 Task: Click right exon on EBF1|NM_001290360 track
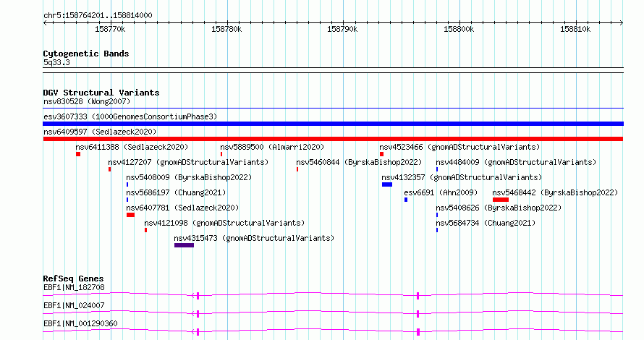coord(418,332)
